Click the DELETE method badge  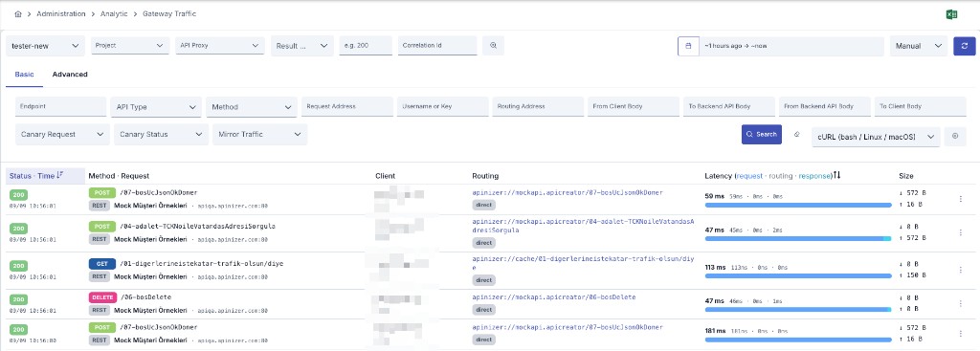point(101,297)
